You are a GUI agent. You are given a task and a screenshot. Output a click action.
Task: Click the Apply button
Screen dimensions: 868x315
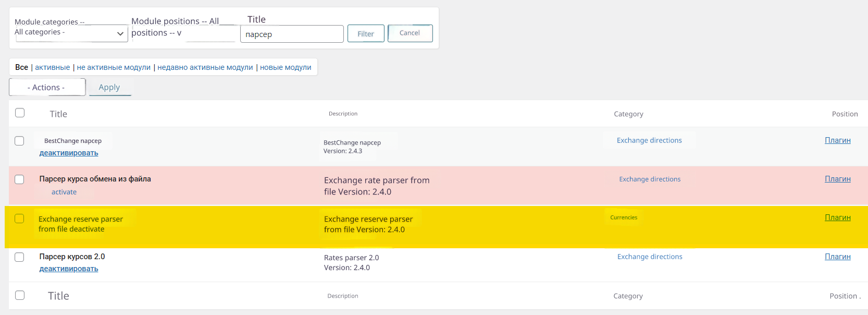point(109,88)
